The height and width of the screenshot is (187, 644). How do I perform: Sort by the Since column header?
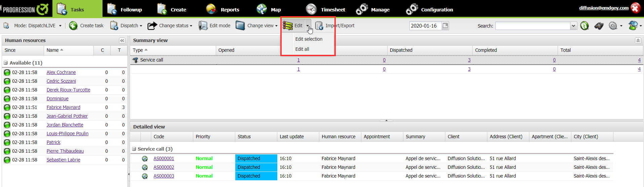coord(23,50)
